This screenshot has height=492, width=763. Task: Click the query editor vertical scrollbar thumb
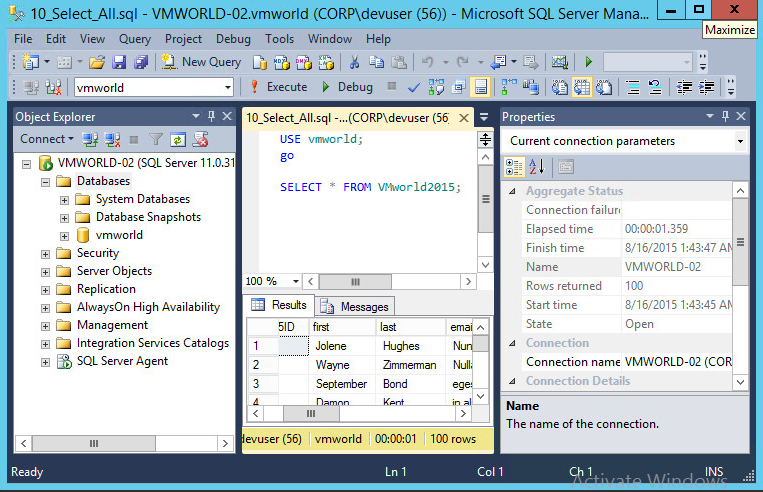click(486, 199)
